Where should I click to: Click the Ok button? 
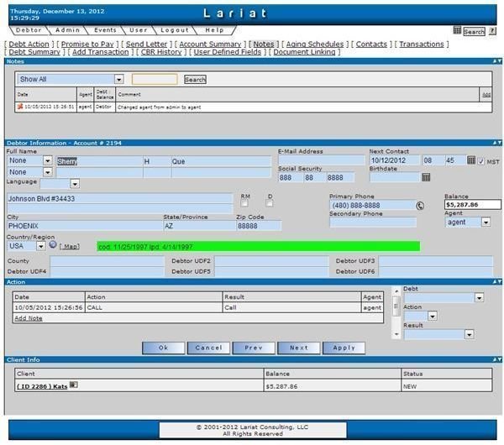pyautogui.click(x=163, y=348)
